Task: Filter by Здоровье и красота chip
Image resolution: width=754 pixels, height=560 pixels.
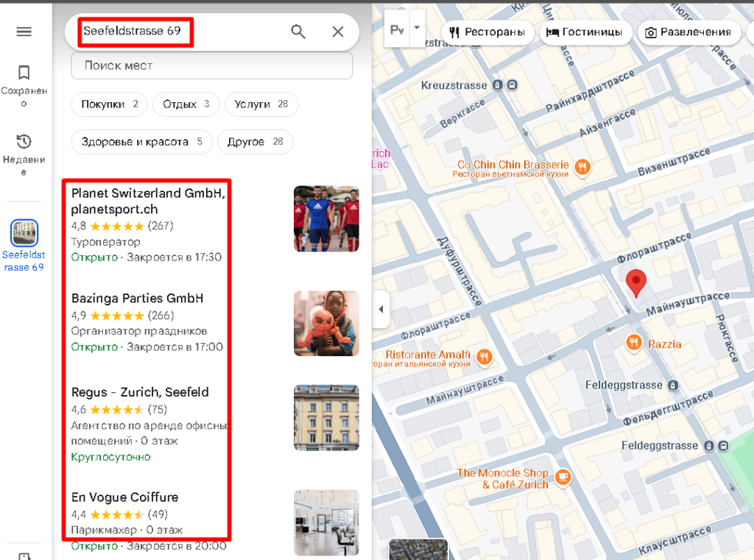Action: tap(141, 142)
